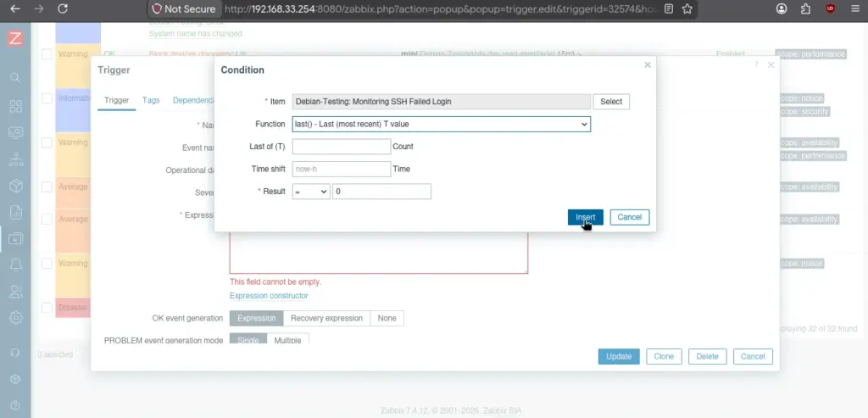Image resolution: width=868 pixels, height=418 pixels.
Task: Focus the Time shift input field
Action: (342, 169)
